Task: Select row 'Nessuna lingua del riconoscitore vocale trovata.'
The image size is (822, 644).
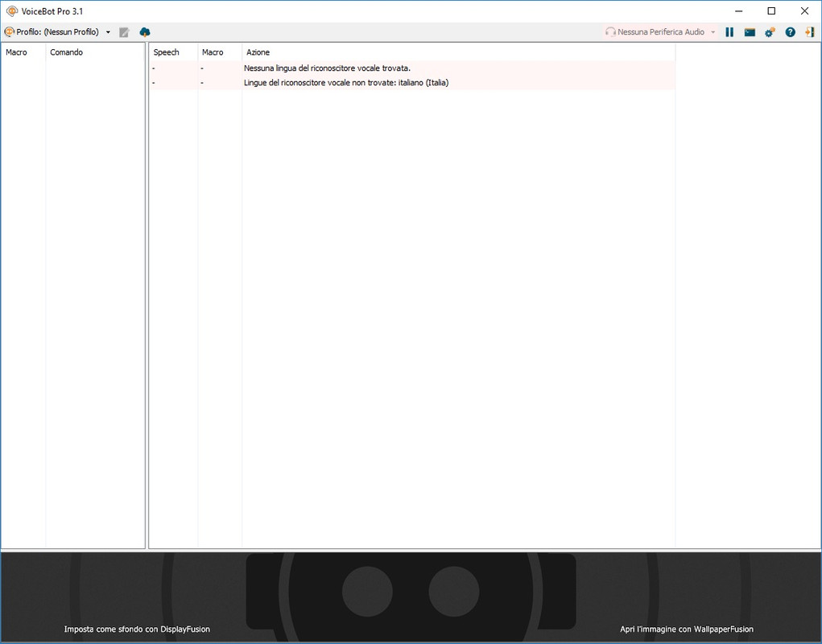Action: (412, 68)
